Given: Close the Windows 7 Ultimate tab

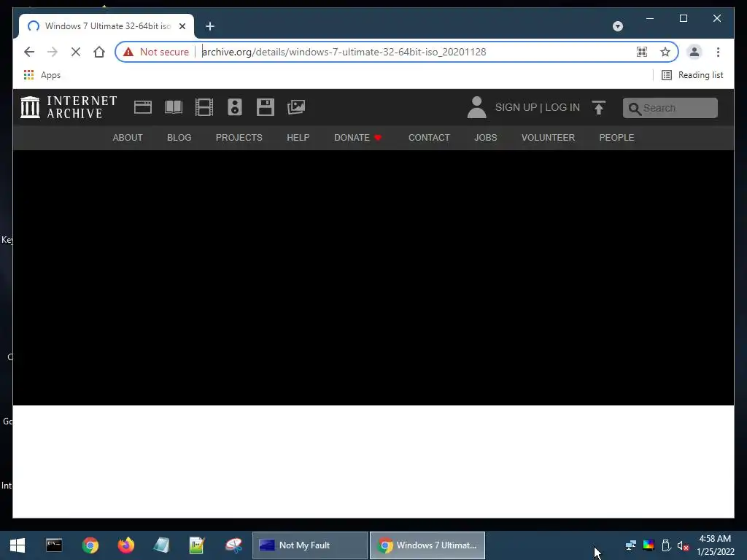Looking at the screenshot, I should point(182,26).
